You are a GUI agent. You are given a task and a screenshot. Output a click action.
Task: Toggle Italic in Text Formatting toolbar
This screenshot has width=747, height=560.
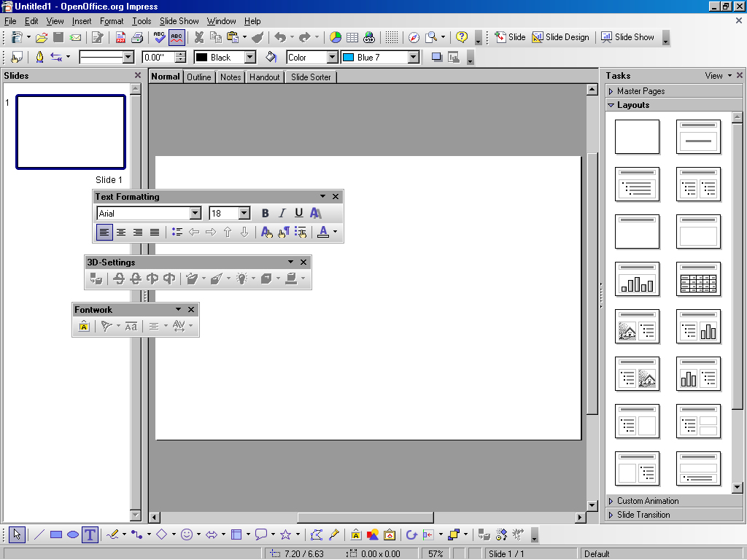(282, 213)
